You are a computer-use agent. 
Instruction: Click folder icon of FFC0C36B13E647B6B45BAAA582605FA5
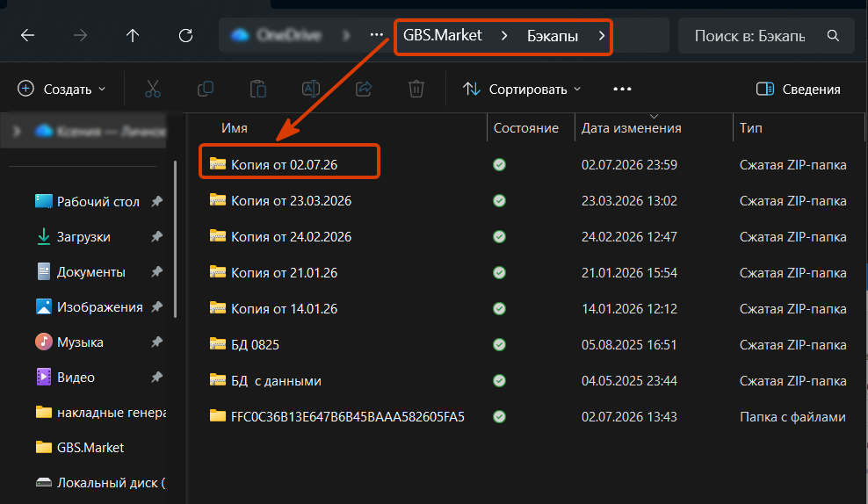click(x=218, y=416)
